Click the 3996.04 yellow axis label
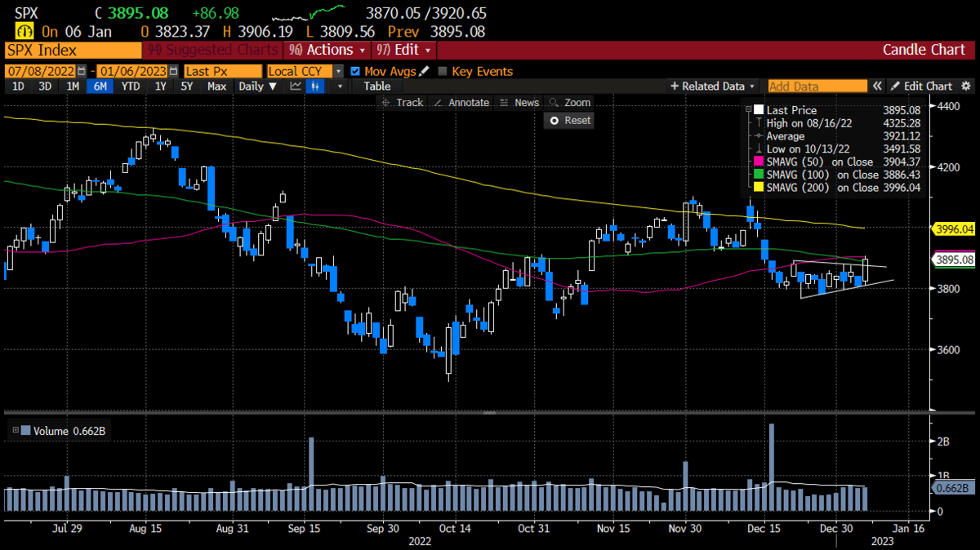980x550 pixels. (955, 228)
